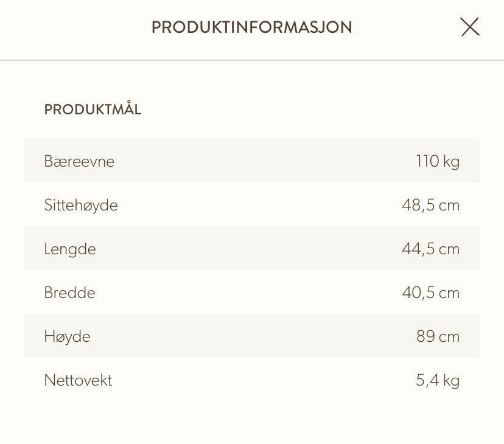Viewport: 504px width, 444px height.
Task: Click the 40,5 cm value
Action: point(431,293)
